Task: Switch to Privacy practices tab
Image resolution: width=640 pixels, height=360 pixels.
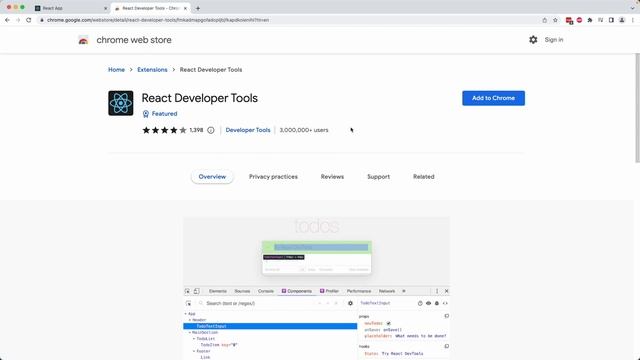Action: 273,177
